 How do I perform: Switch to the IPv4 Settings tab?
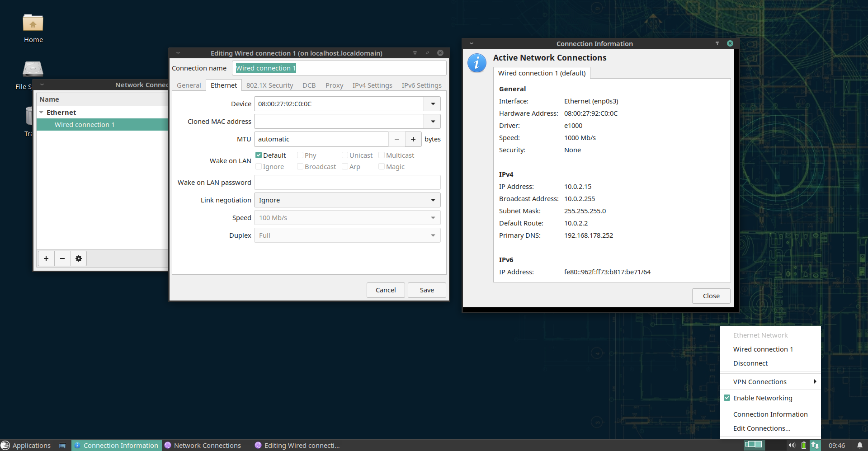372,85
